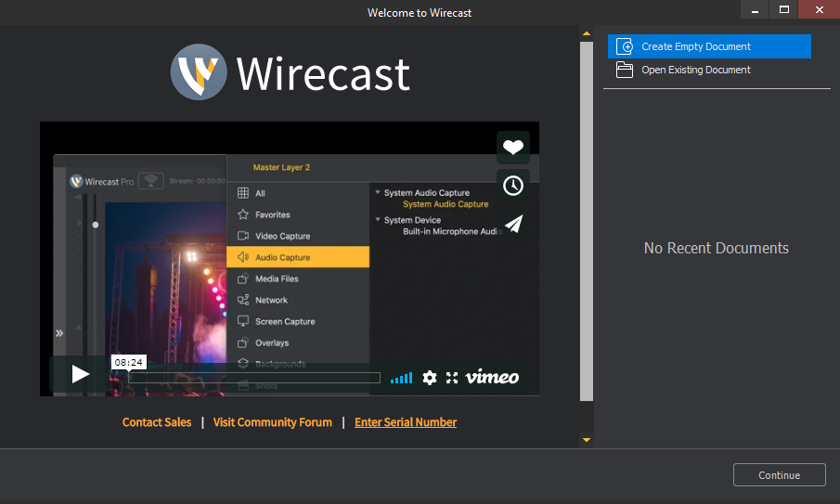Screen dimensions: 840x504
Task: Open the Vimeo logo link
Action: point(492,378)
